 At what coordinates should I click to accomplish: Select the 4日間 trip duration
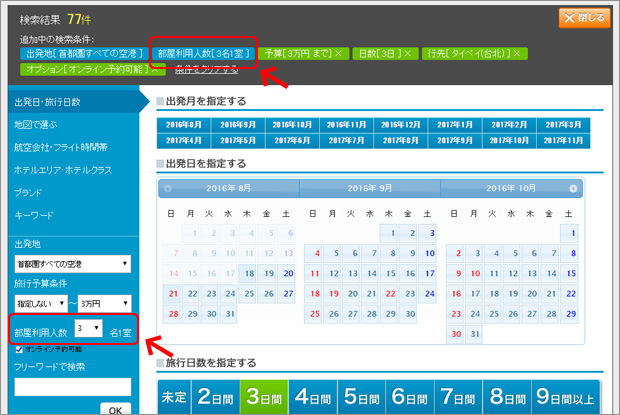(x=313, y=397)
